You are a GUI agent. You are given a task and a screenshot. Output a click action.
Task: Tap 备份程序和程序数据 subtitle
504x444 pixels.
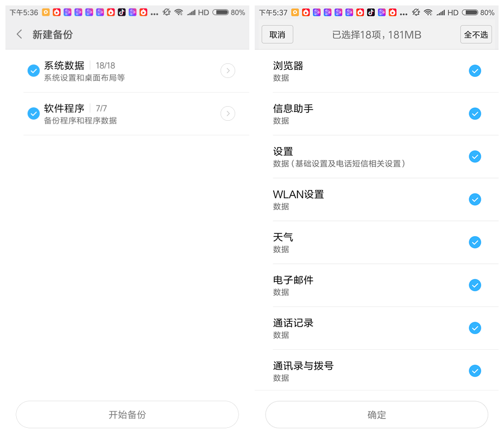(x=80, y=121)
